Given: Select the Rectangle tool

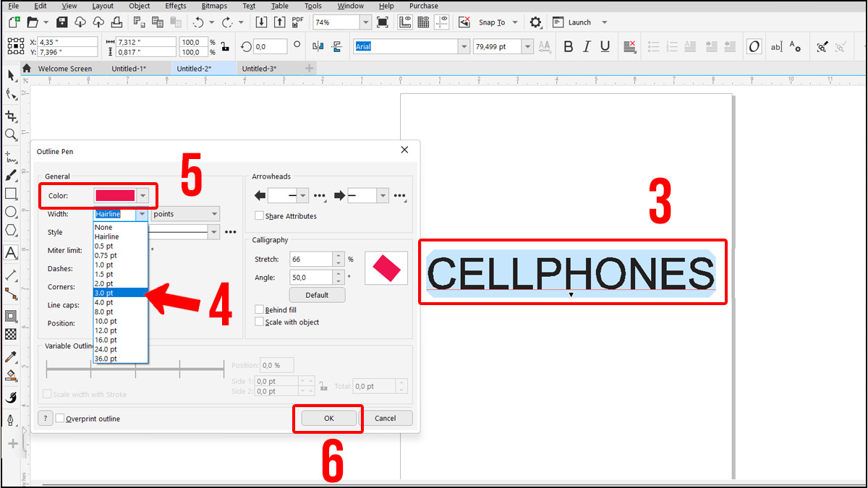Looking at the screenshot, I should (11, 194).
